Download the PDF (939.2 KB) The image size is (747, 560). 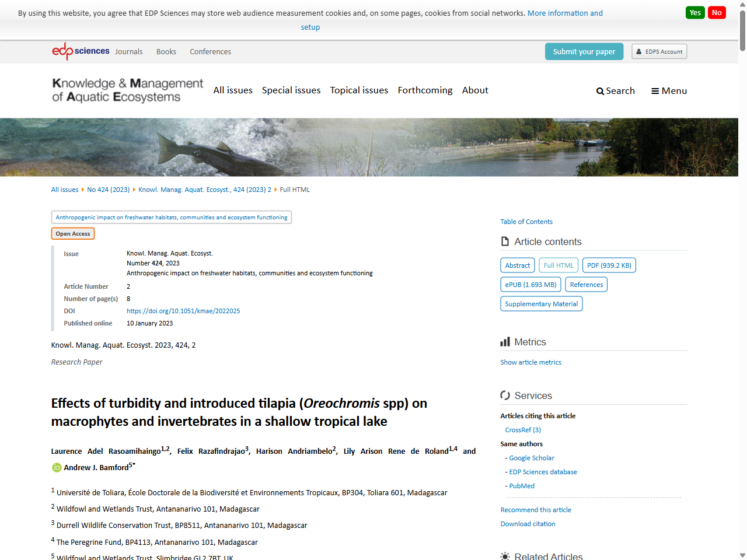[x=609, y=265]
